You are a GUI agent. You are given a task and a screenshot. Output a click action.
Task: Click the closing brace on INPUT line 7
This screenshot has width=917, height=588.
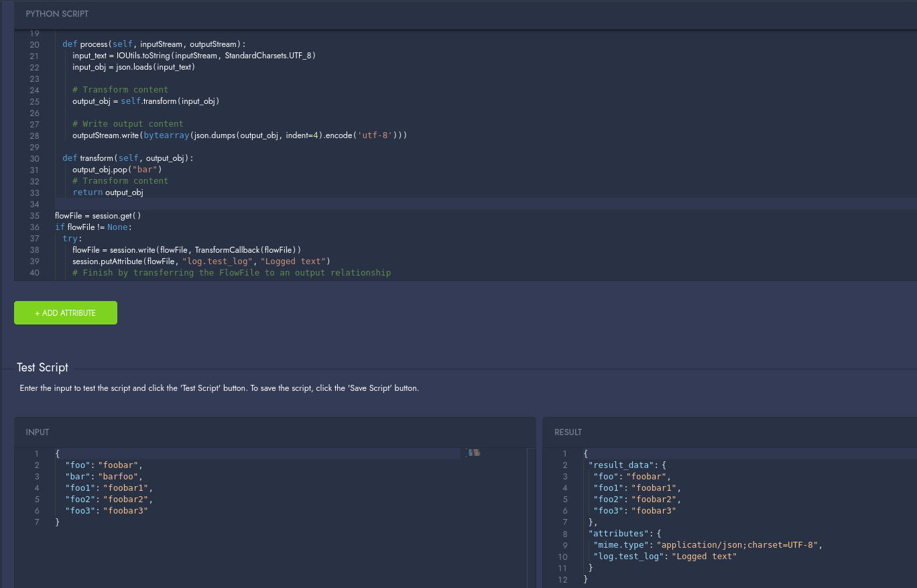(58, 522)
